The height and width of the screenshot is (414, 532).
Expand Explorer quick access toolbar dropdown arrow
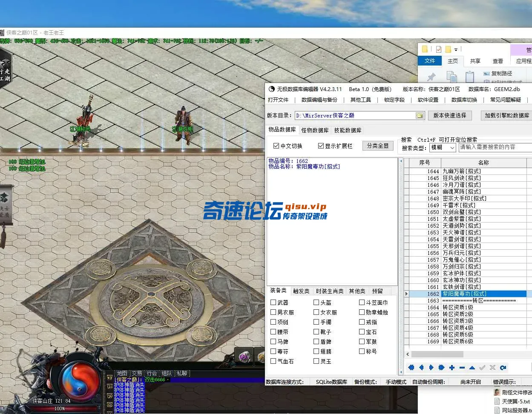[456, 50]
